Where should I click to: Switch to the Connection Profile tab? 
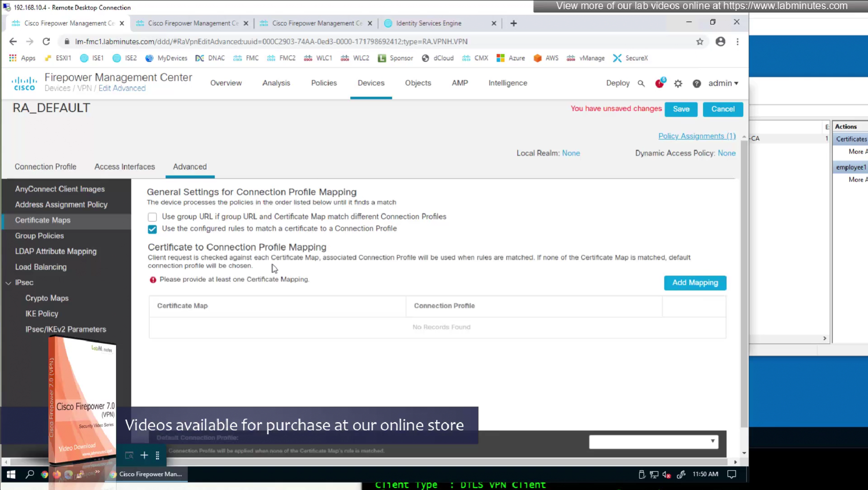[45, 167]
